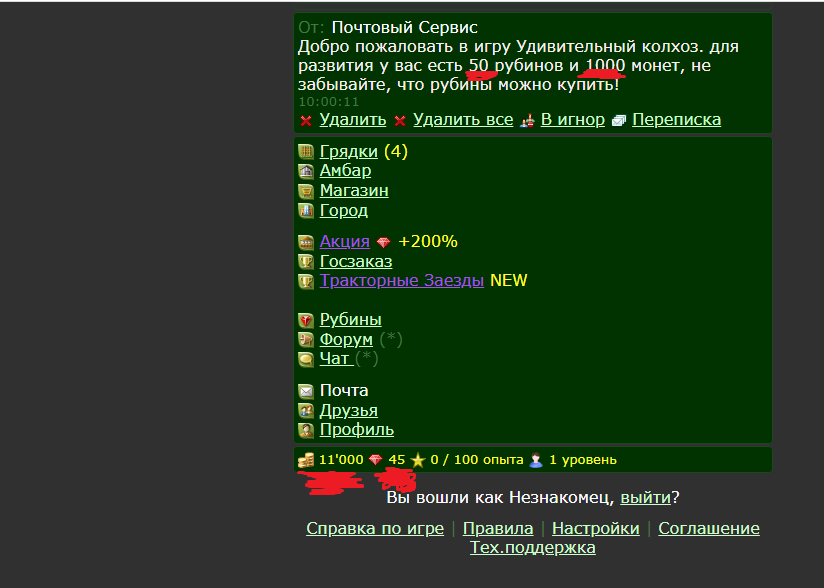Click the garden beds icon beside Грядки

306,152
